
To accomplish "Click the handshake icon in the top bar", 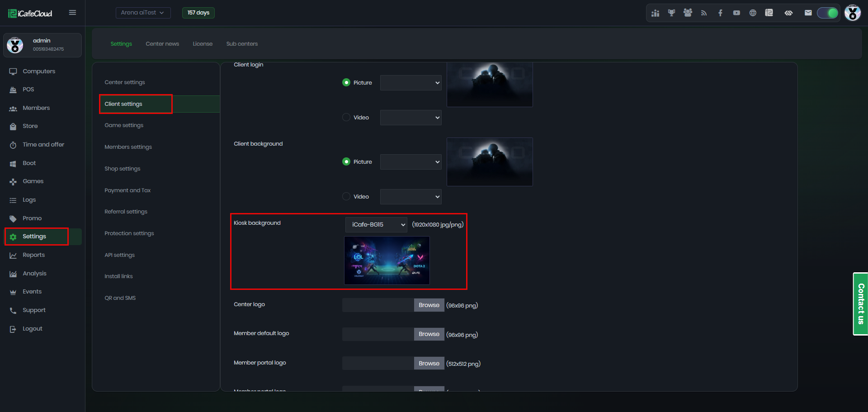I will (789, 13).
